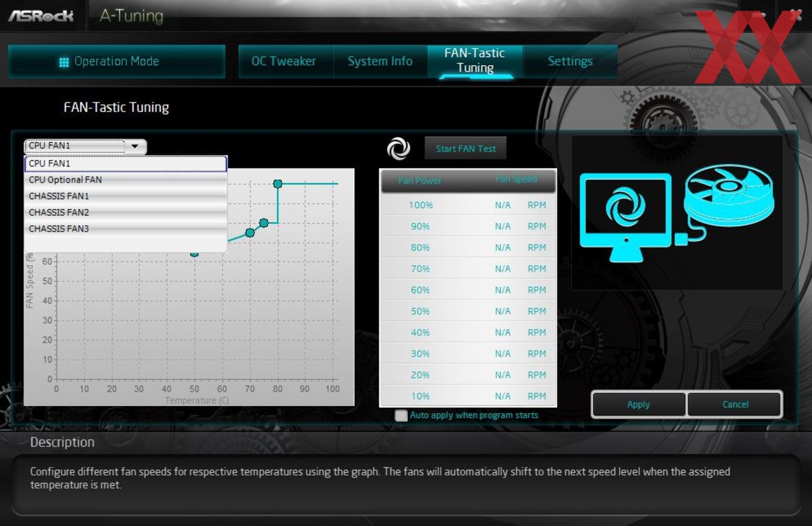812x526 pixels.
Task: Click the 20% fan power row
Action: click(468, 374)
